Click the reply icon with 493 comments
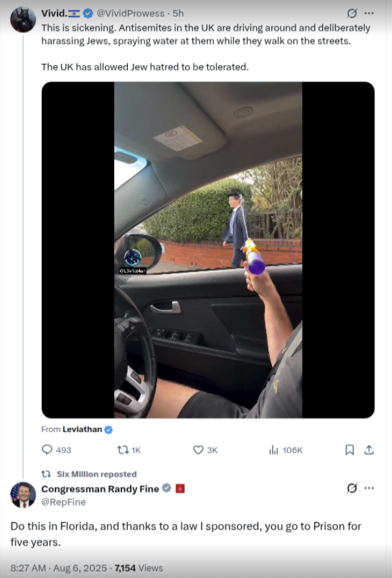392x578 pixels. (x=47, y=449)
